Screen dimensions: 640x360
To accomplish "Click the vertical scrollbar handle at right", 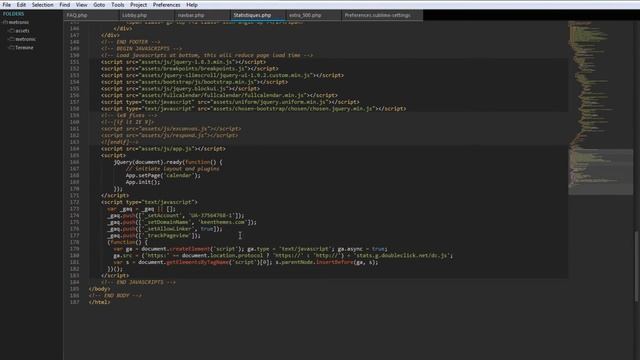I will point(636,266).
